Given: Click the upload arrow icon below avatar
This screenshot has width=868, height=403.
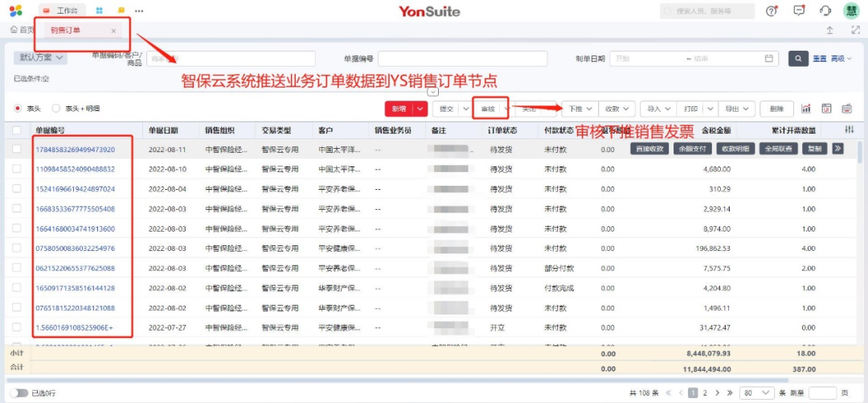Looking at the screenshot, I should [x=829, y=31].
